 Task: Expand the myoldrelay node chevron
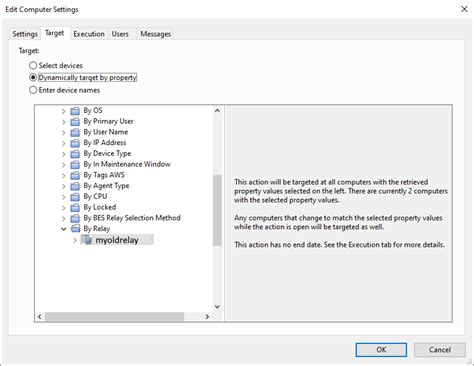pos(75,240)
